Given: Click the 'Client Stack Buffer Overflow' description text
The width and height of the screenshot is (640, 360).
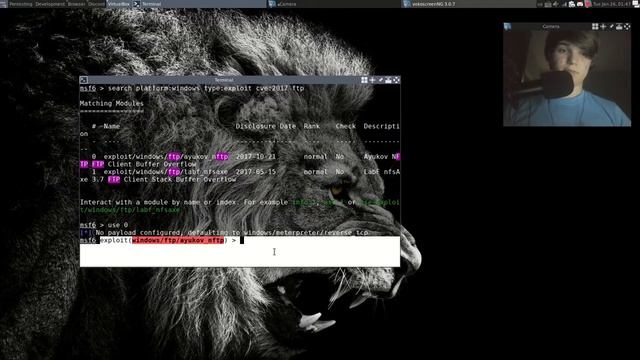Looking at the screenshot, I should [180, 180].
